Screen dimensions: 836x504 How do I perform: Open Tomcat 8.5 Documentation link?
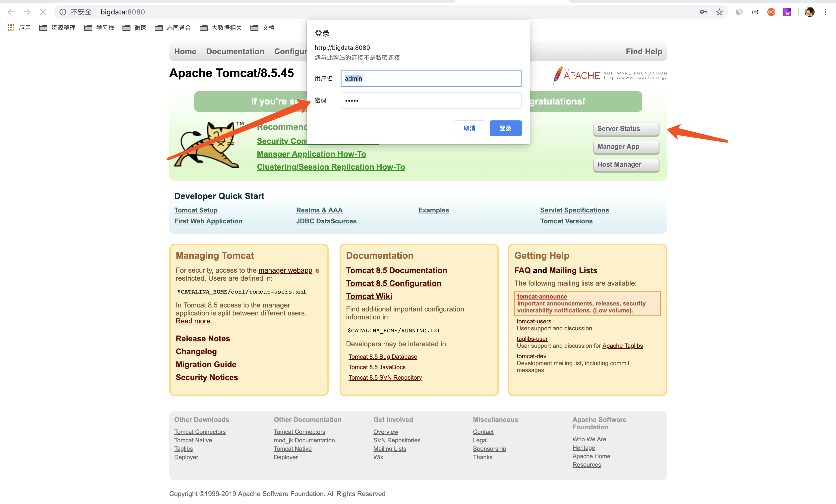396,270
